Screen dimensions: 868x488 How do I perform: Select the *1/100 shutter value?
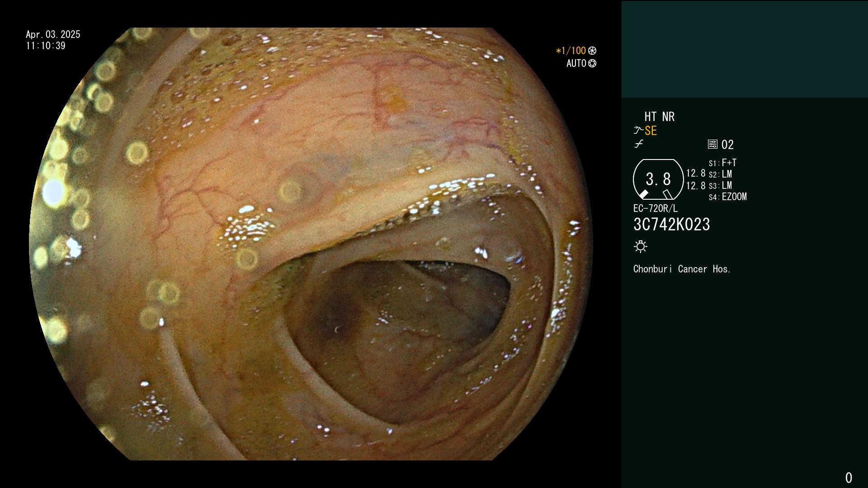(x=571, y=51)
